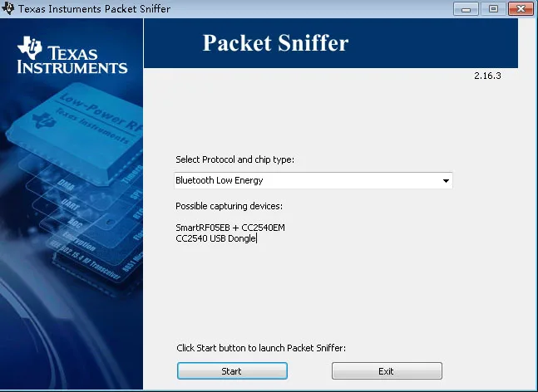Click the version number 2.16.3
The width and height of the screenshot is (538, 392).
coord(487,76)
